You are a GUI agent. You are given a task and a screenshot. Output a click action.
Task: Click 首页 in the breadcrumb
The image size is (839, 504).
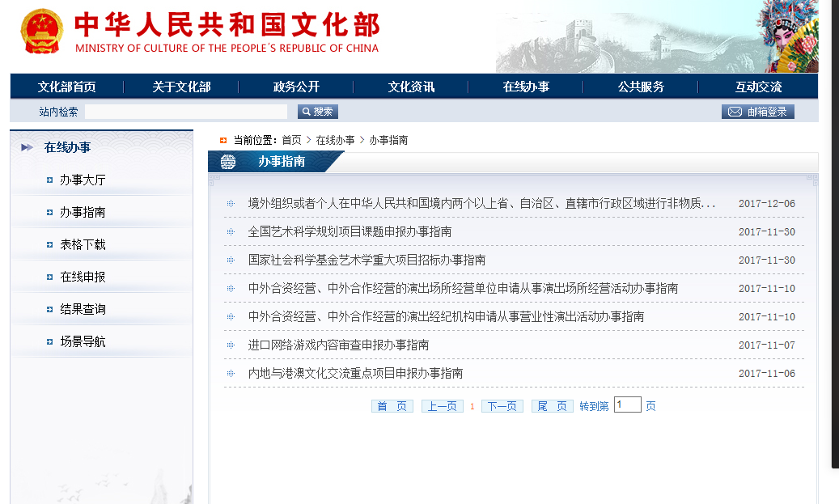[291, 140]
